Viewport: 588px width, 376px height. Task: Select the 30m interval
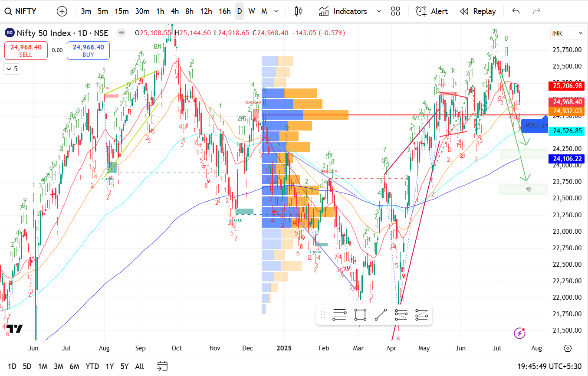(142, 11)
